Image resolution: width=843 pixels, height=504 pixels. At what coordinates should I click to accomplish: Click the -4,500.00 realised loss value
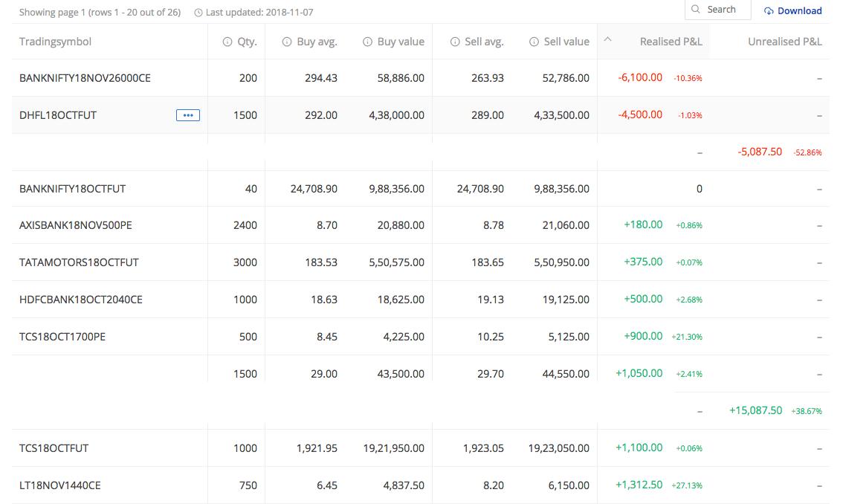coord(640,114)
